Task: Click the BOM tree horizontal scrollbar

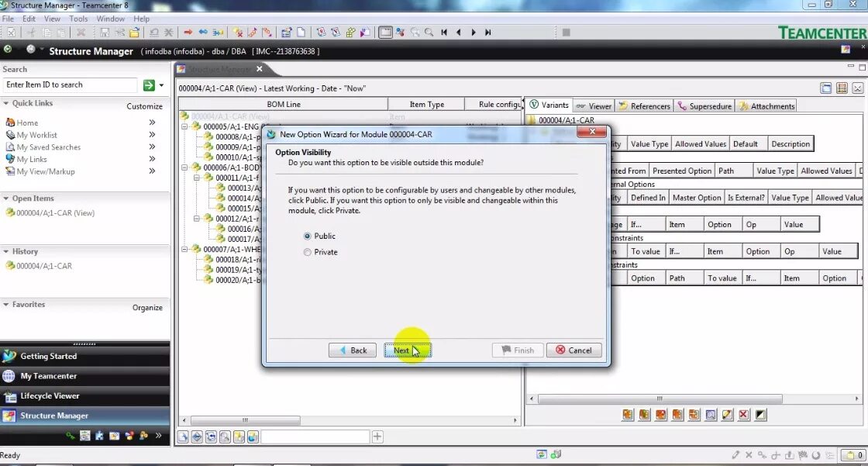Action: click(x=245, y=420)
